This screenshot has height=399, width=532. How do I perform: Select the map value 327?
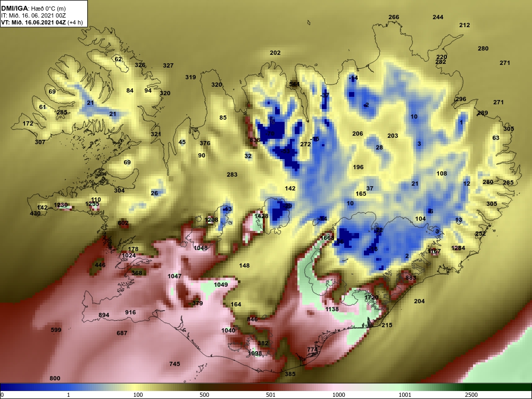tap(168, 65)
